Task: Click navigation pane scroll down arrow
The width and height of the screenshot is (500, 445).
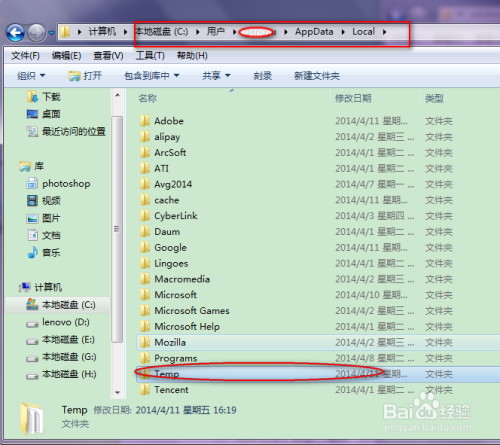Action: coord(117,392)
